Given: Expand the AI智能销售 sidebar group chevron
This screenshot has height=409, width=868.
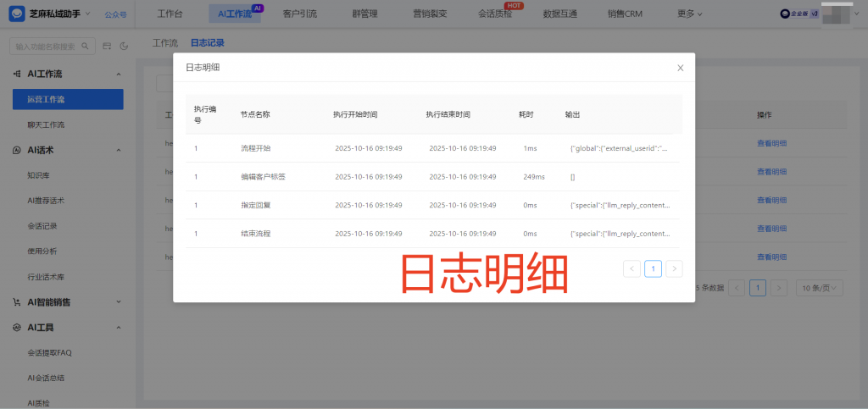Looking at the screenshot, I should click(x=118, y=302).
